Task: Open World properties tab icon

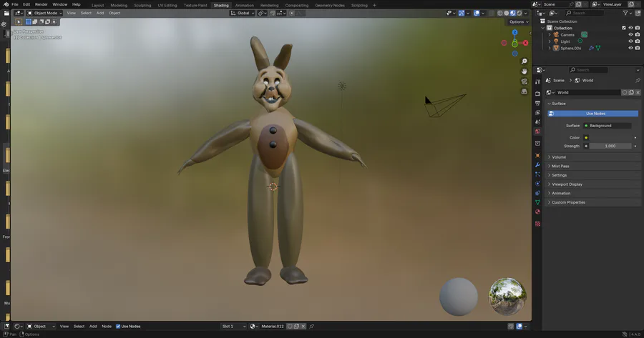Action: click(537, 131)
